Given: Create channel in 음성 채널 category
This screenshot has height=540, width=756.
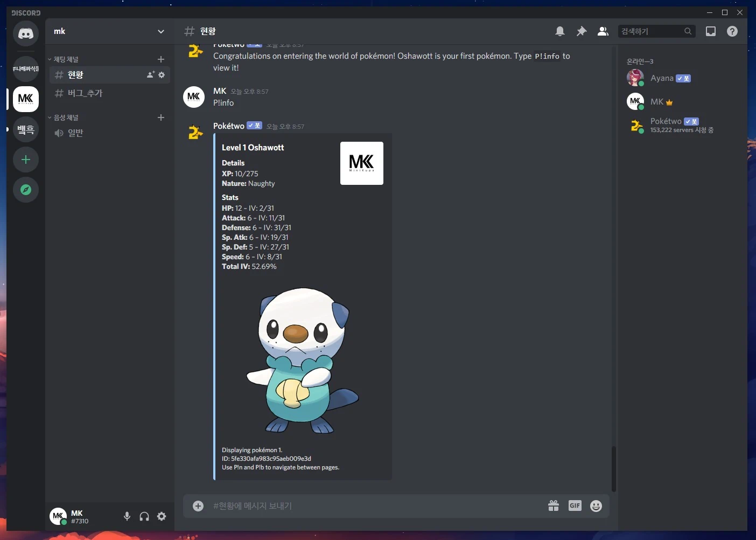Looking at the screenshot, I should (160, 117).
